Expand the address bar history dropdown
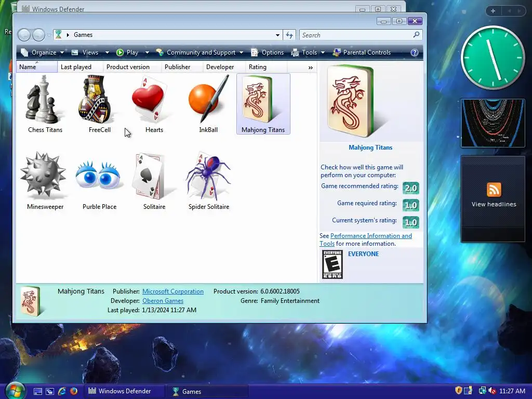The image size is (532, 399). [x=277, y=35]
